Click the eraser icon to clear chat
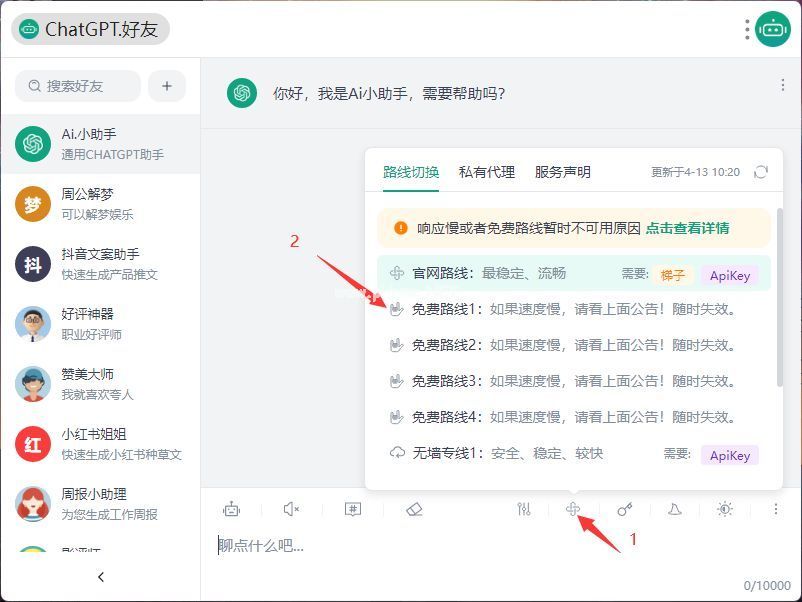Viewport: 802px width, 602px height. click(x=415, y=509)
